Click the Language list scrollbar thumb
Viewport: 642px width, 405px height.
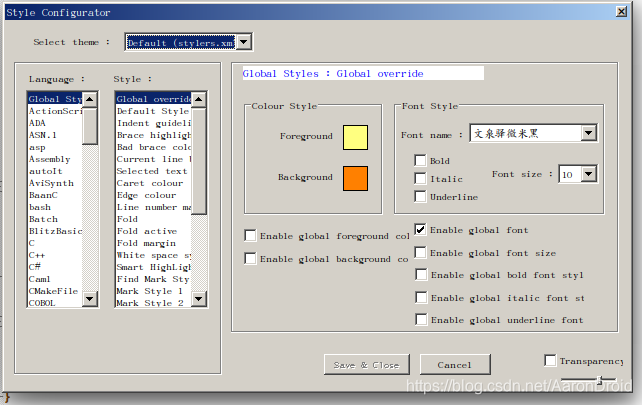pos(90,126)
